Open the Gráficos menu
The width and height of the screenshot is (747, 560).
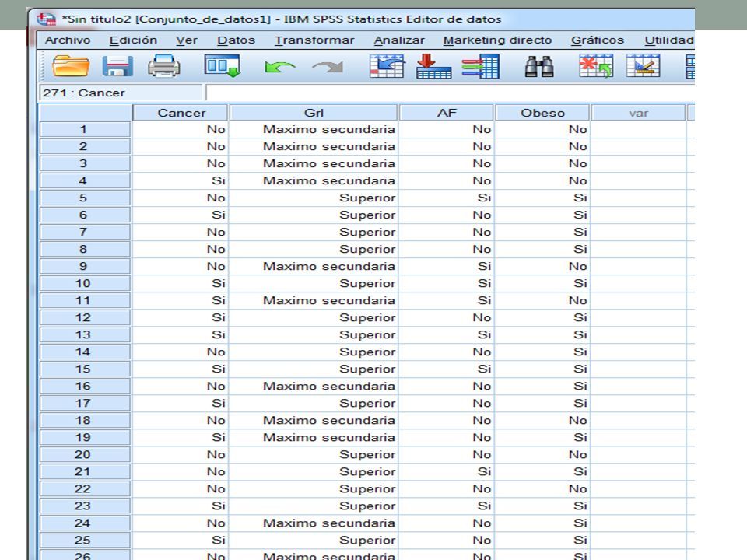(x=598, y=40)
